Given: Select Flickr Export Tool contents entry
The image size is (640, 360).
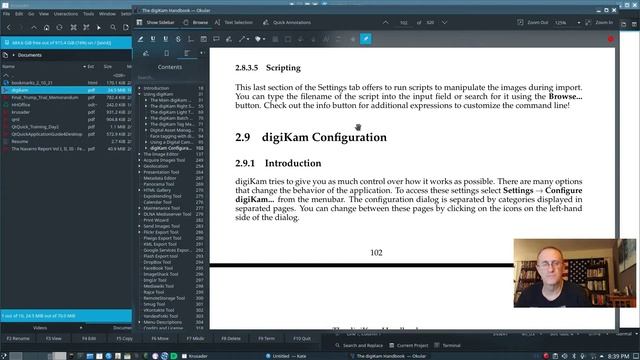Looking at the screenshot, I should 161,232.
